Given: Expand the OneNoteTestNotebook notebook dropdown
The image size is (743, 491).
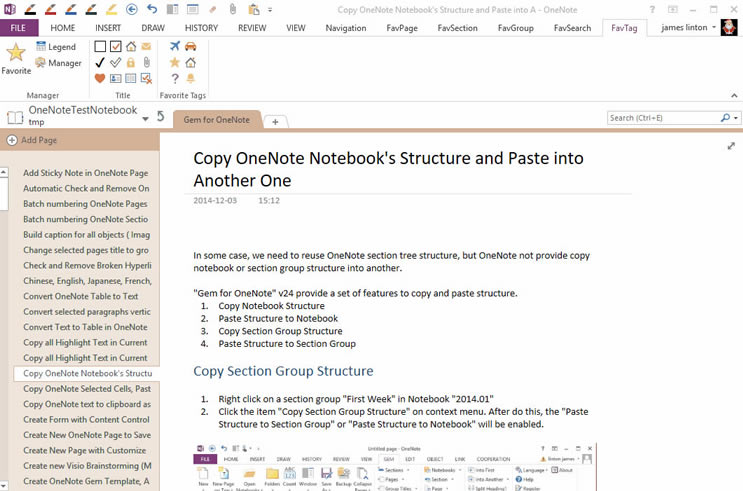Looking at the screenshot, I should [145, 118].
